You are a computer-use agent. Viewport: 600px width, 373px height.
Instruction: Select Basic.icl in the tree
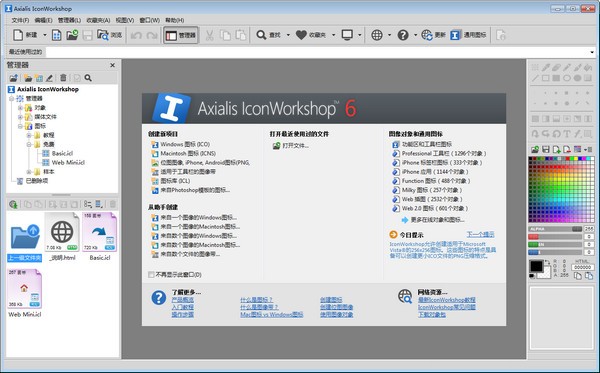(x=62, y=153)
